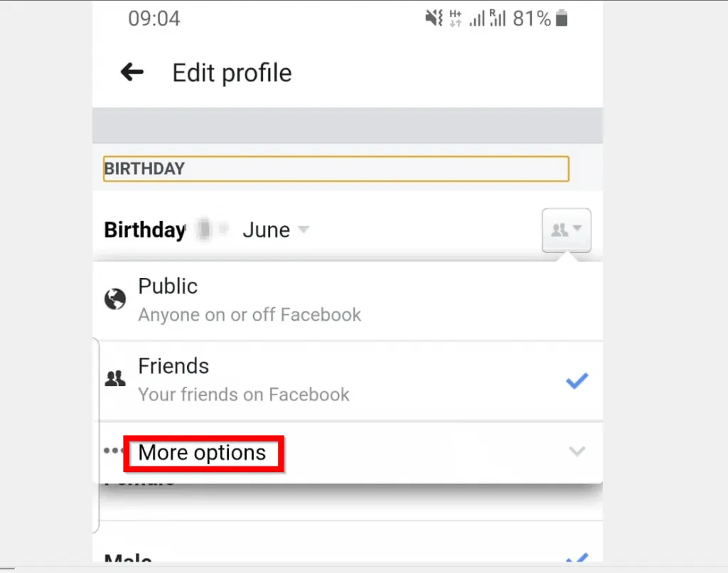Click the two-person Friends icon in the list
Viewport: 728px width, 573px height.
[114, 380]
